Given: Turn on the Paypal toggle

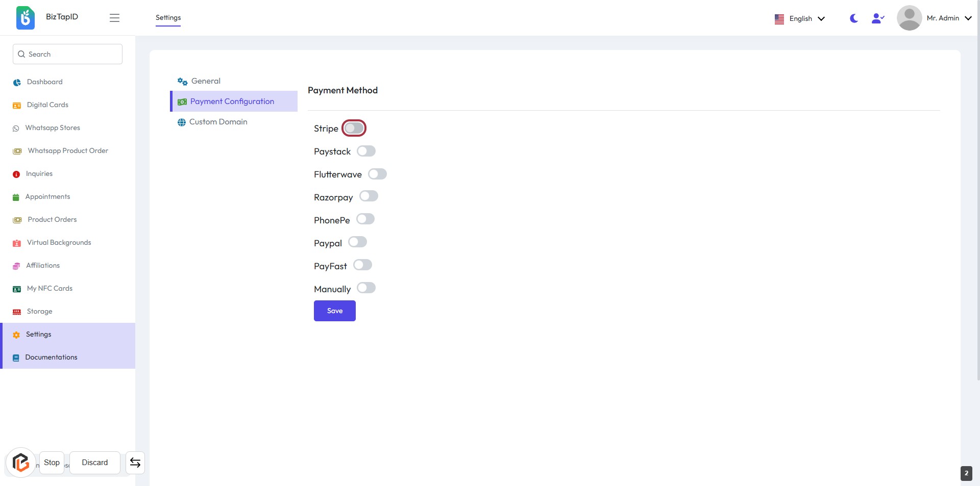Looking at the screenshot, I should (357, 242).
